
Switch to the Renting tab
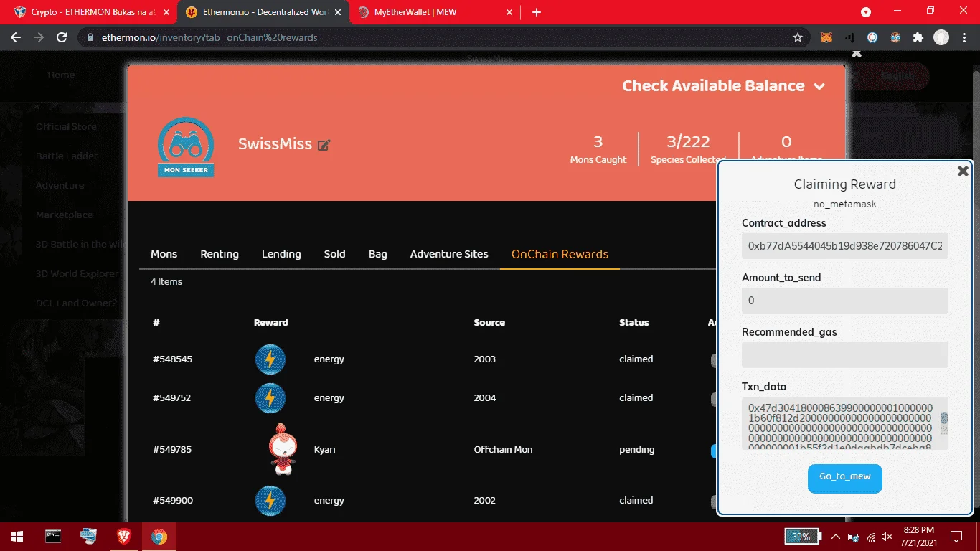click(x=220, y=254)
